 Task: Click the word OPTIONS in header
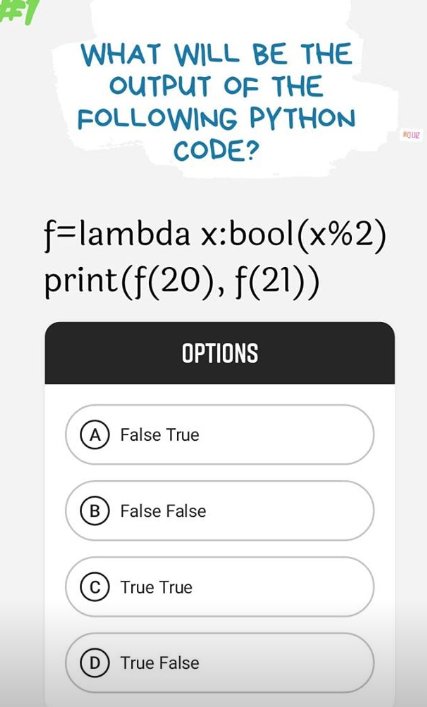pos(220,353)
